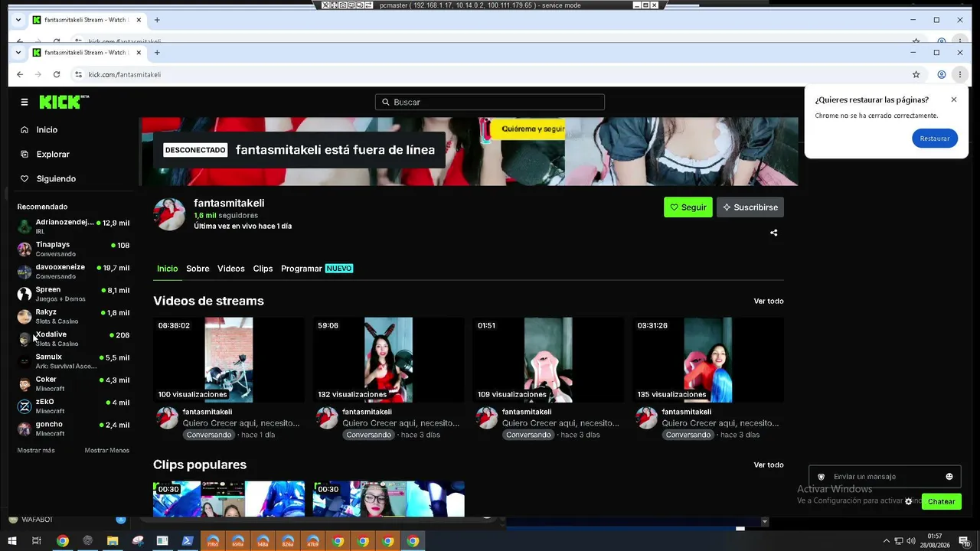Open recommended channel zEkO
The width and height of the screenshot is (980, 551).
pyautogui.click(x=73, y=406)
